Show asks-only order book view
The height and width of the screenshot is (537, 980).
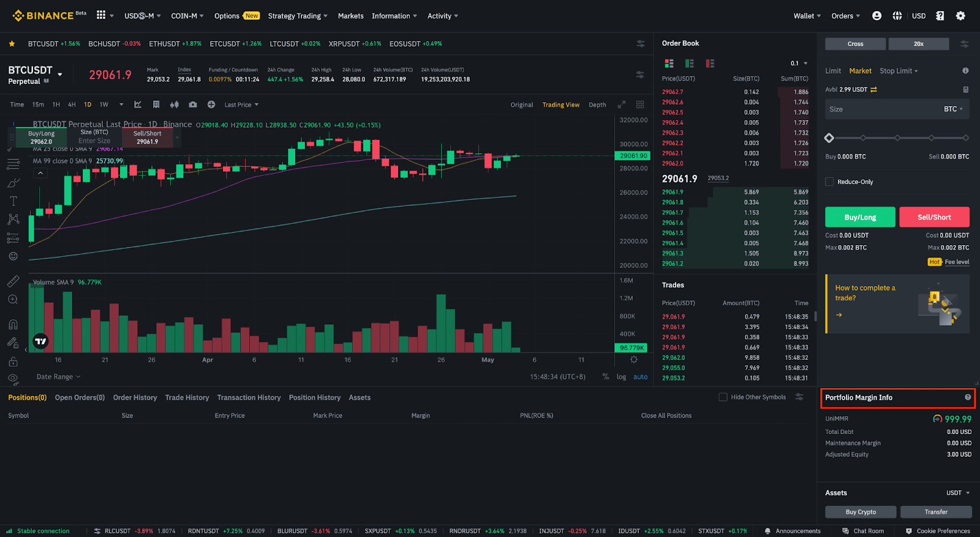tap(710, 63)
